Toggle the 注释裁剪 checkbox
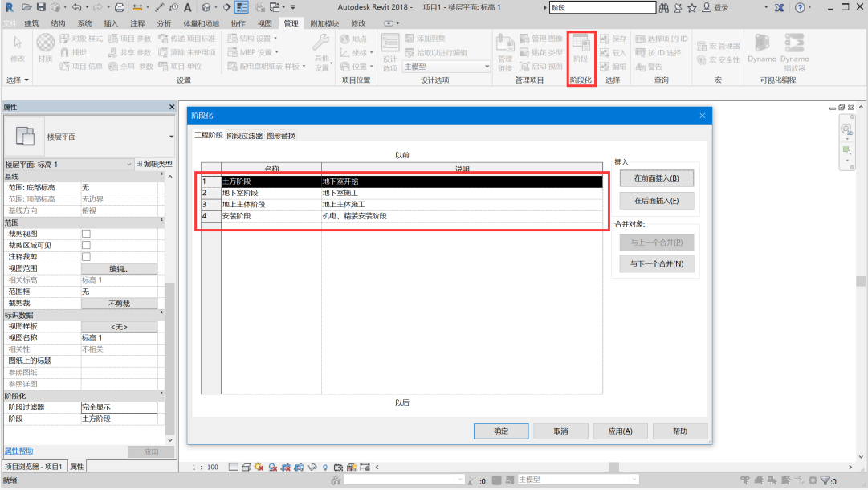This screenshot has height=490, width=868. (x=87, y=257)
